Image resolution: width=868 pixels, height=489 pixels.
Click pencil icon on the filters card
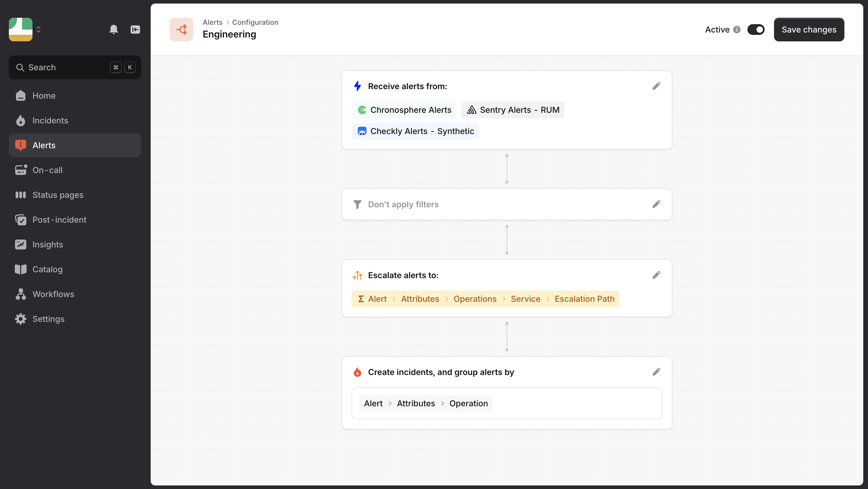(656, 204)
